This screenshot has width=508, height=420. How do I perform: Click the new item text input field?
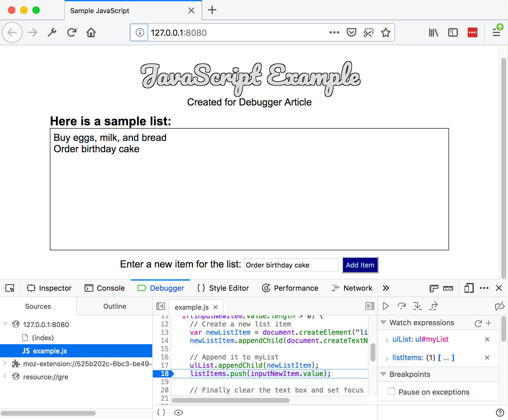pyautogui.click(x=291, y=265)
